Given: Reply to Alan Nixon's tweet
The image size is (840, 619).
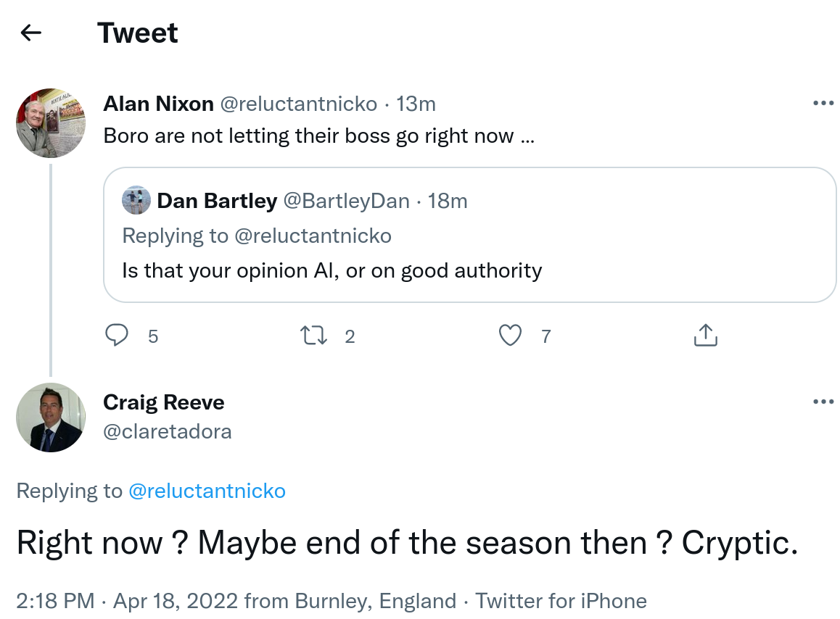Looking at the screenshot, I should [x=118, y=336].
